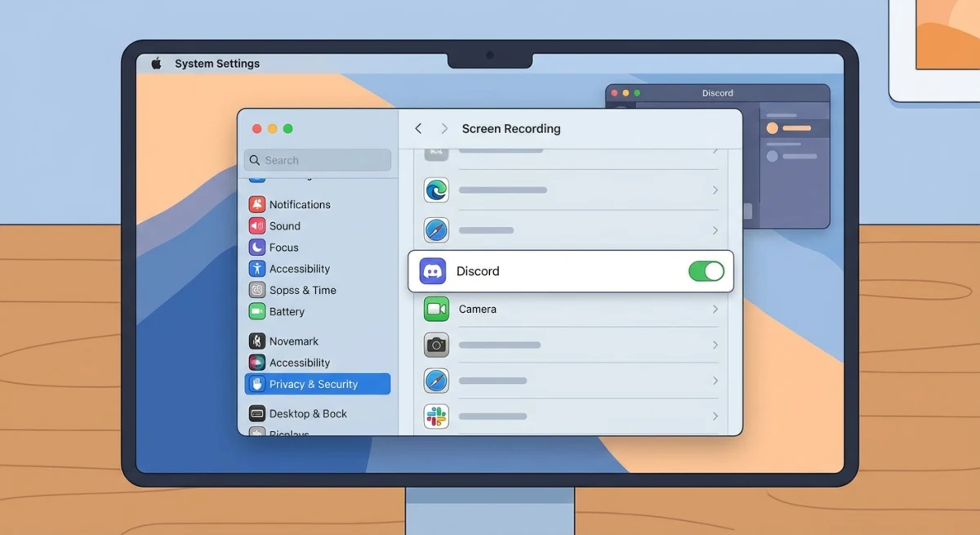
Task: Click green zoom button of Settings window
Action: click(x=288, y=129)
